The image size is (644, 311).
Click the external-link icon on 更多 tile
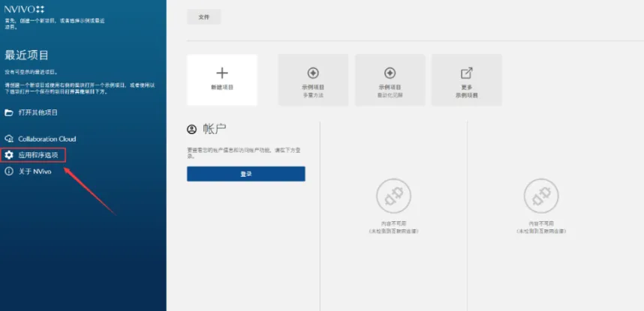pyautogui.click(x=467, y=73)
